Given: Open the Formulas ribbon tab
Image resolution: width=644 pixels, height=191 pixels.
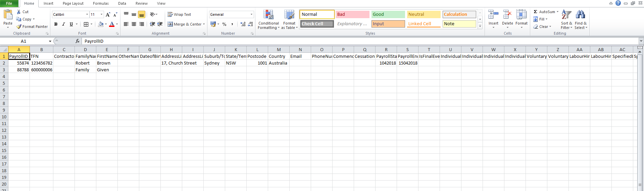Looking at the screenshot, I should 101,3.
